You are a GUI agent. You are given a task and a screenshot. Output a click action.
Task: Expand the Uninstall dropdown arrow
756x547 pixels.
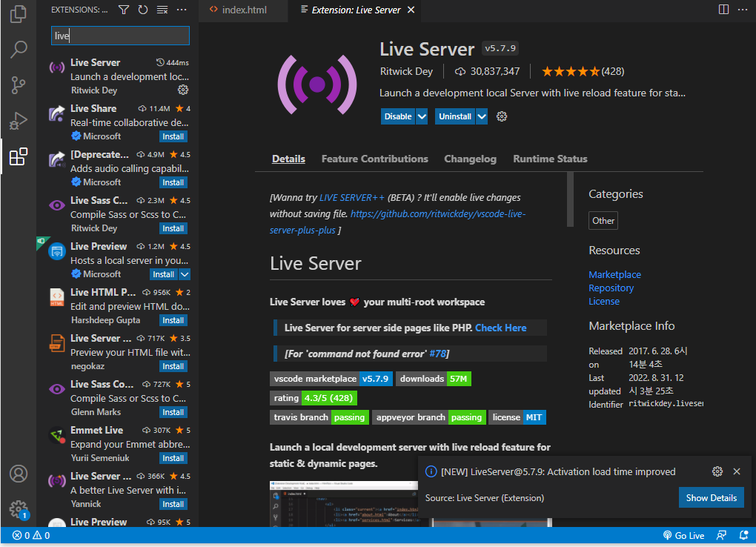(482, 116)
